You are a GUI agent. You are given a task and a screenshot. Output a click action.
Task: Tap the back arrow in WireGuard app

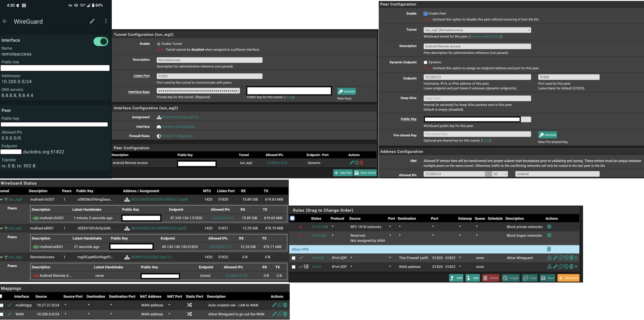coord(5,21)
